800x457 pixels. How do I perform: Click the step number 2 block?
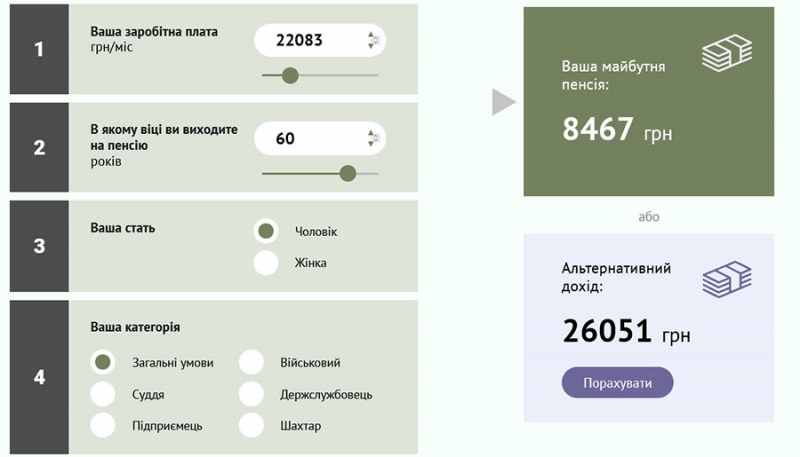tap(39, 147)
